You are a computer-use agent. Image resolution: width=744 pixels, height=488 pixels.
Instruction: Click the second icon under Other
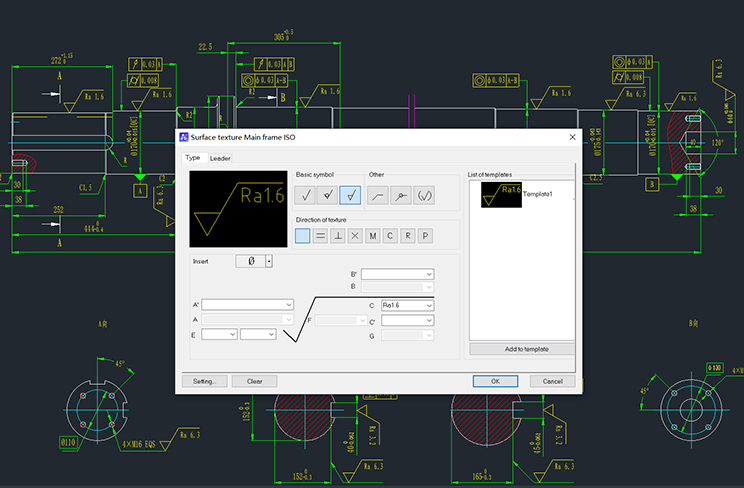(402, 196)
